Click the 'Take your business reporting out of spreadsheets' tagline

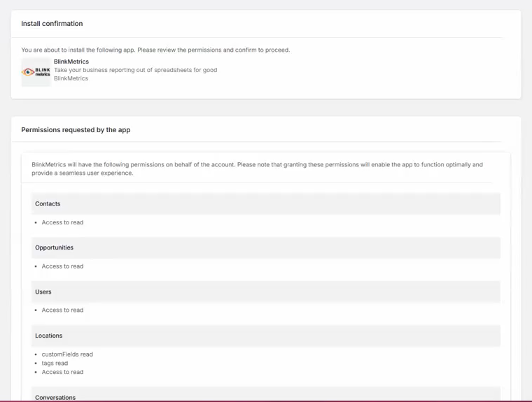[135, 70]
